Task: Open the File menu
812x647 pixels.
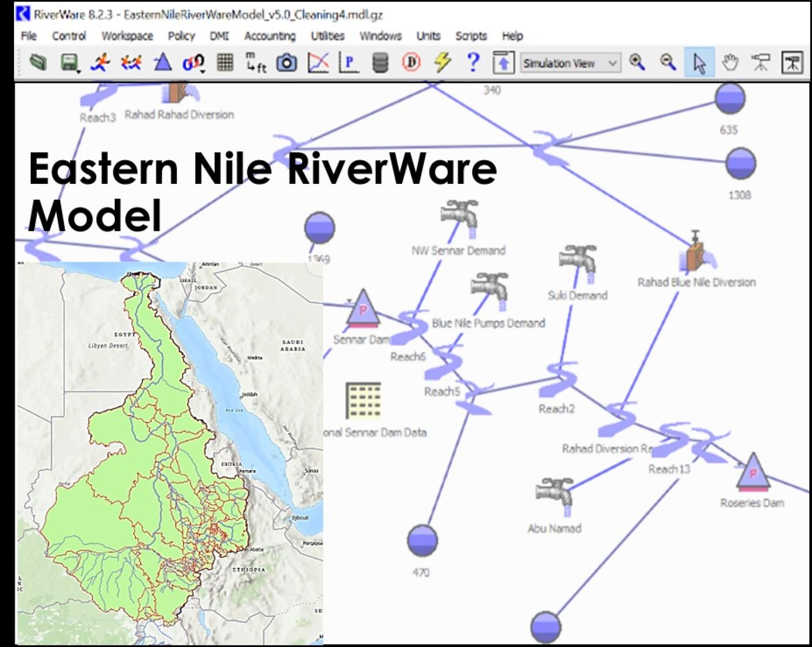Action: tap(29, 36)
